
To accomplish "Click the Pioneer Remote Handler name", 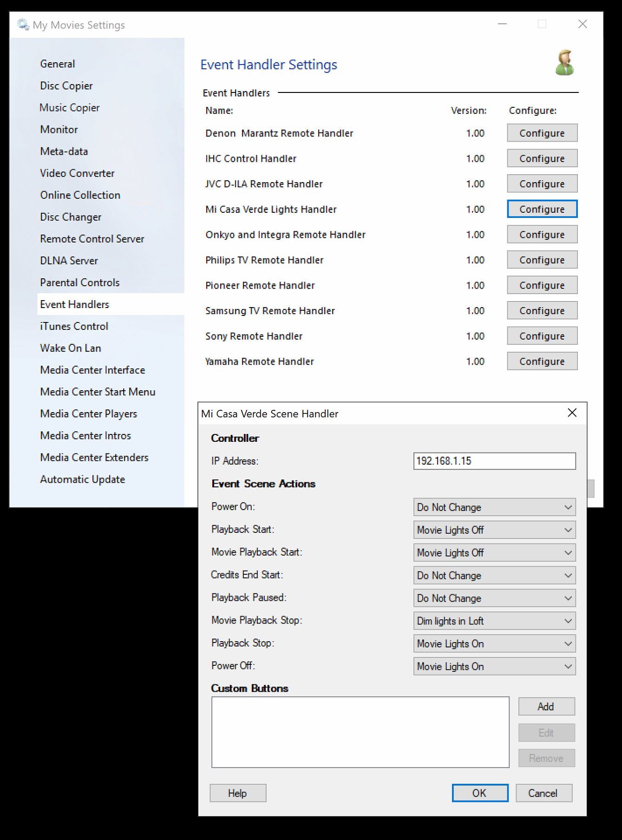I will 260,285.
